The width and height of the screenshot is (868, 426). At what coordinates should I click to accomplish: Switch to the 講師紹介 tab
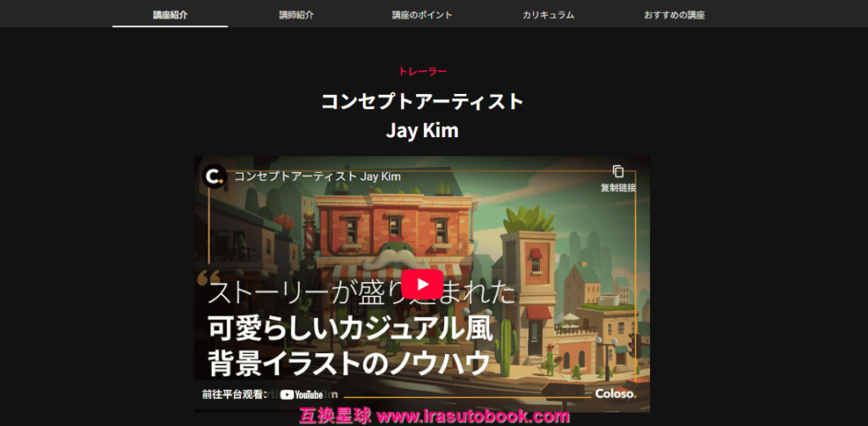click(x=296, y=14)
